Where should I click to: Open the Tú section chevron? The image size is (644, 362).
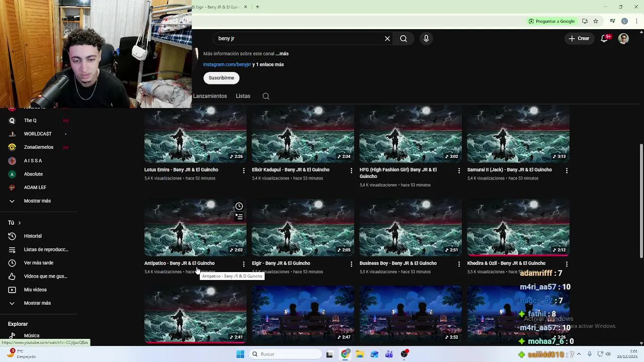[x=19, y=223]
